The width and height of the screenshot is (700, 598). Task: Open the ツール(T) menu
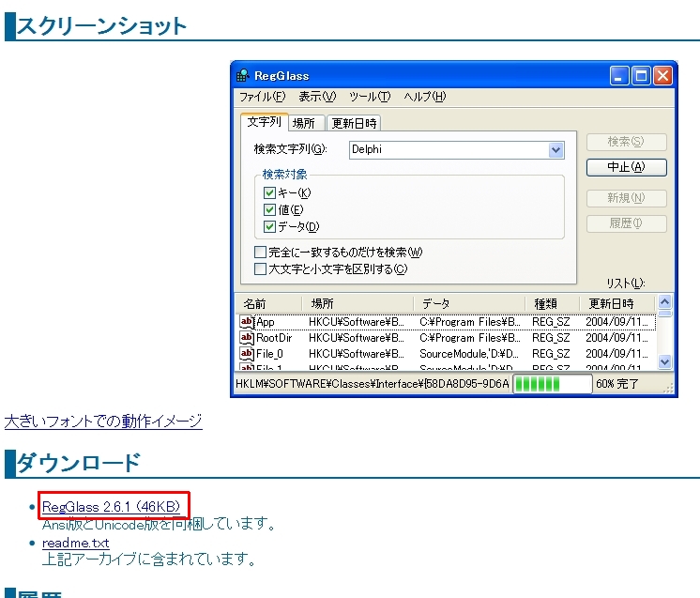click(370, 97)
